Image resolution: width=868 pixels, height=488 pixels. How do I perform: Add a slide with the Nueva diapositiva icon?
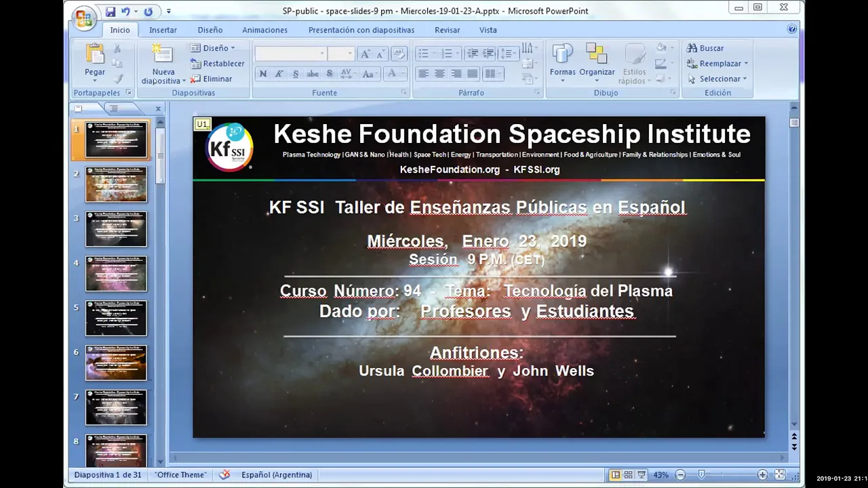click(x=163, y=54)
